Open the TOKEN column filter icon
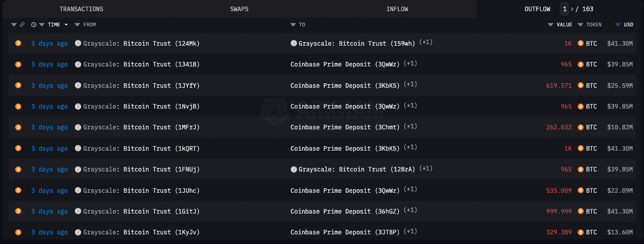Viewport: 644px width, 244px height. coord(580,24)
